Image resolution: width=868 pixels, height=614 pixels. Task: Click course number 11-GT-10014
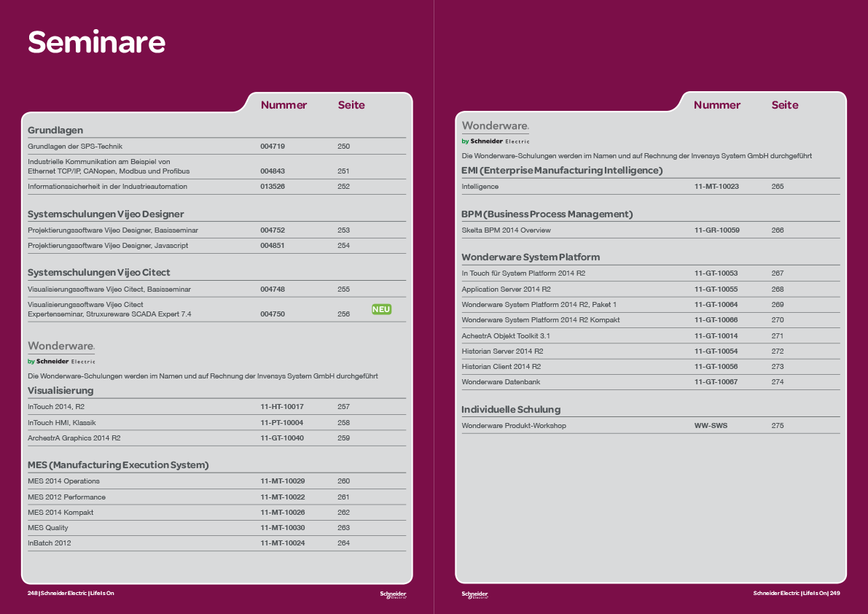pos(716,336)
